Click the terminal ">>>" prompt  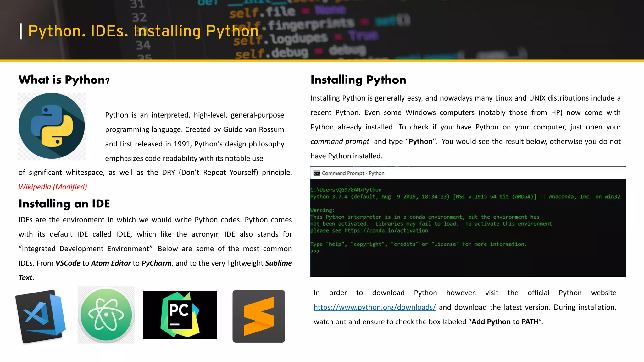pyautogui.click(x=315, y=251)
